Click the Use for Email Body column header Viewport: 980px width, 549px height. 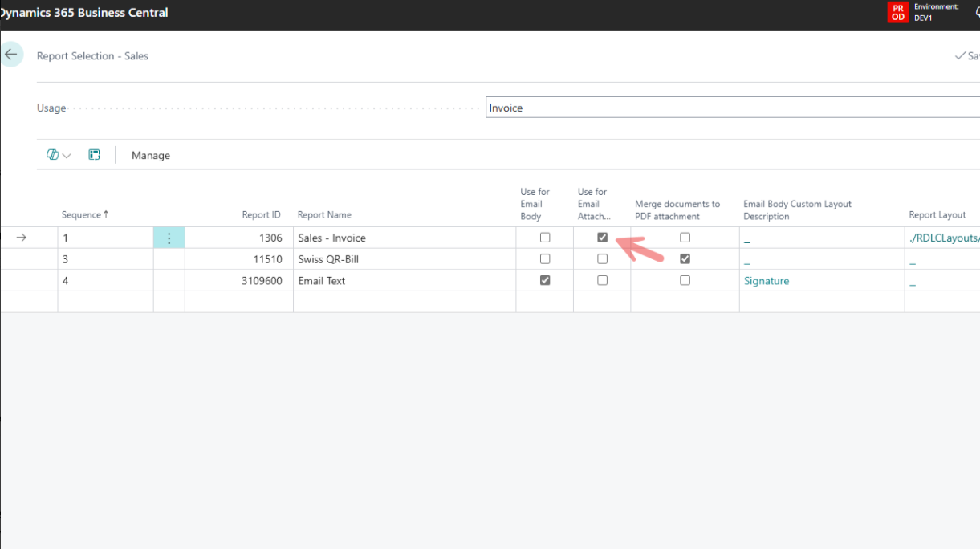tap(535, 204)
